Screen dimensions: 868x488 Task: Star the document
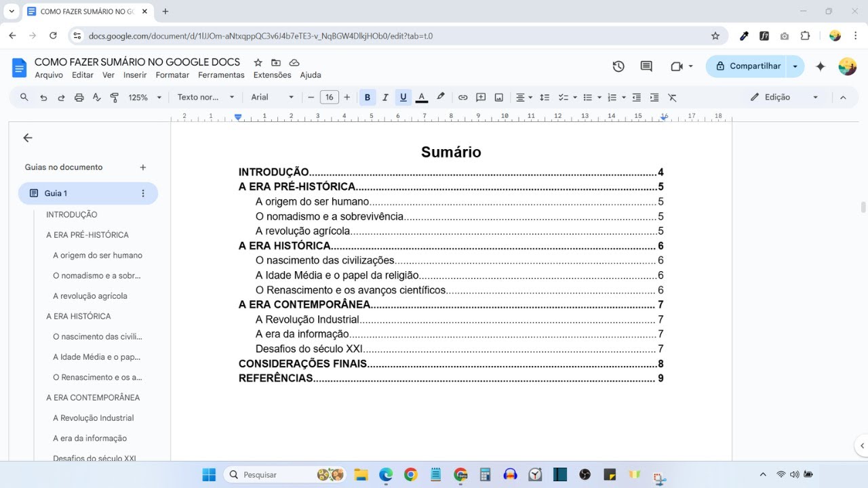(258, 62)
